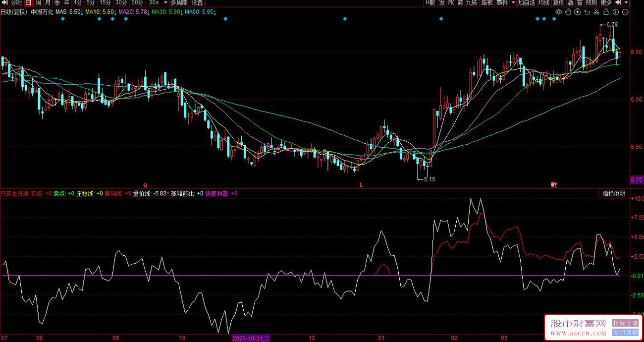Zoom out with the minus circle icon

click(625, 12)
